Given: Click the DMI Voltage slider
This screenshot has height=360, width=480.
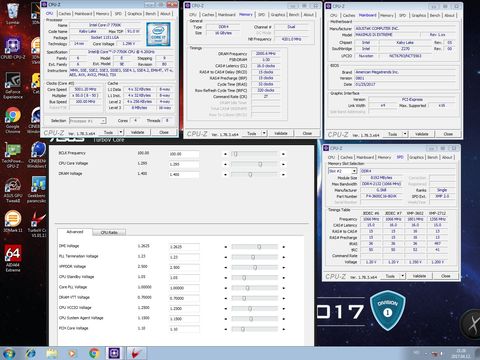Looking at the screenshot, I should (x=254, y=247).
